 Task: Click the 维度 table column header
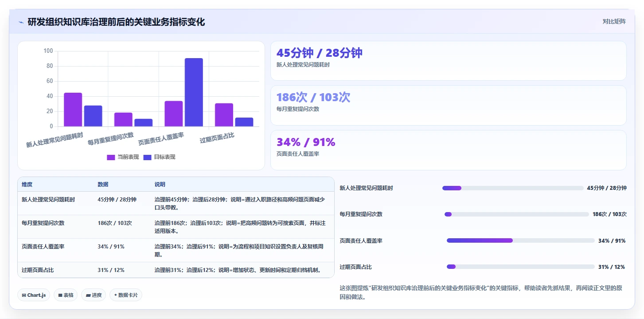[x=27, y=185]
